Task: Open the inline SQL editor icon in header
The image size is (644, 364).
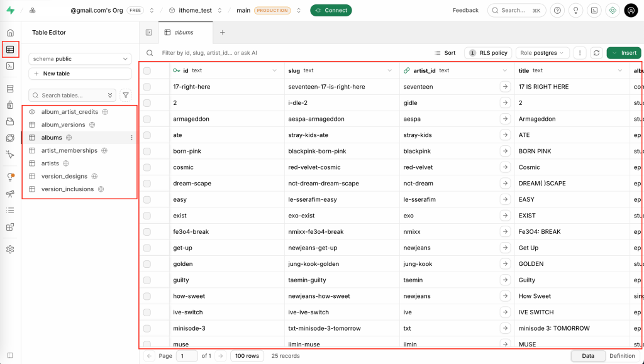Action: click(x=594, y=10)
